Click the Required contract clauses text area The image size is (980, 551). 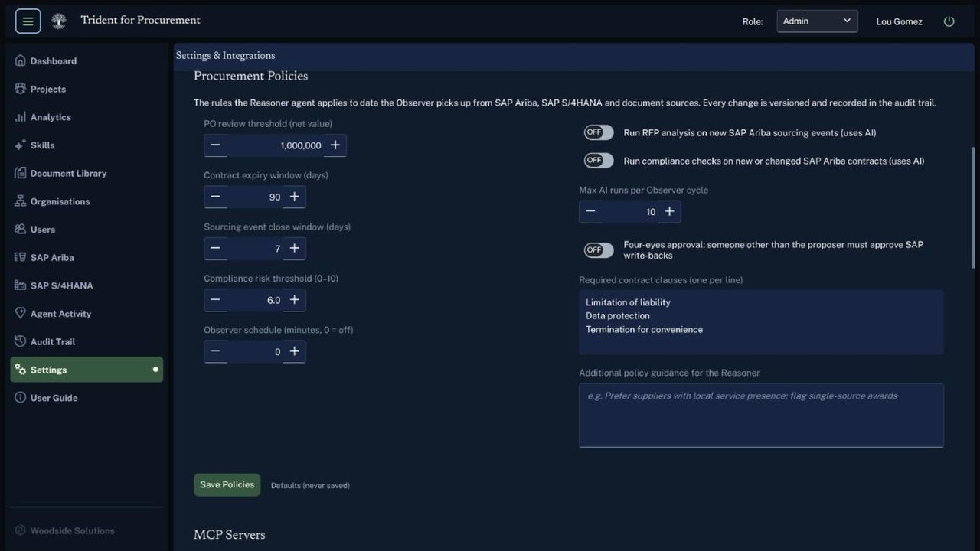tap(761, 321)
